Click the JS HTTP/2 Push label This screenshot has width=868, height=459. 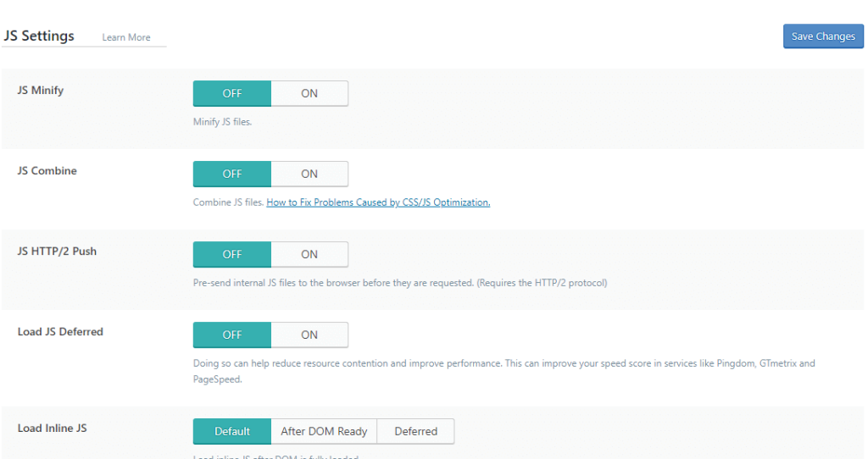57,251
